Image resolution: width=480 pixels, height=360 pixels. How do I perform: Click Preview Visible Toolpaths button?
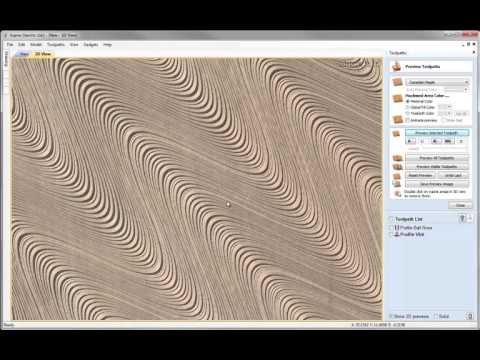(437, 167)
